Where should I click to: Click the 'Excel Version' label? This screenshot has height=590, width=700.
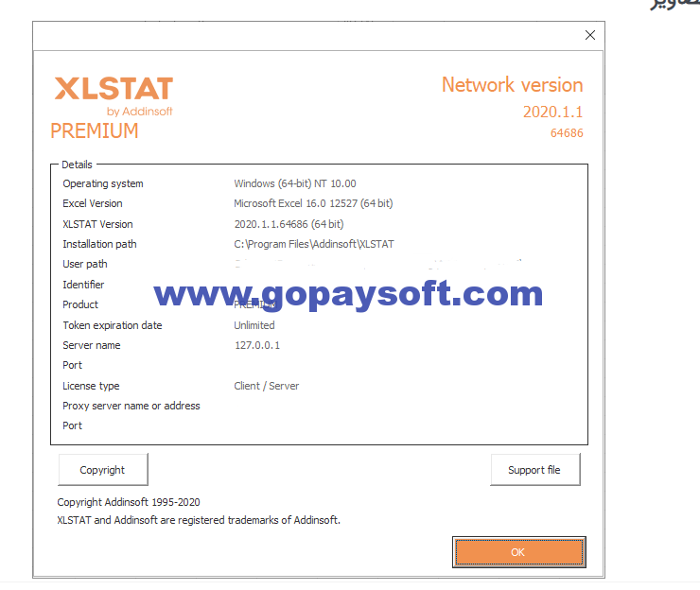(x=93, y=203)
